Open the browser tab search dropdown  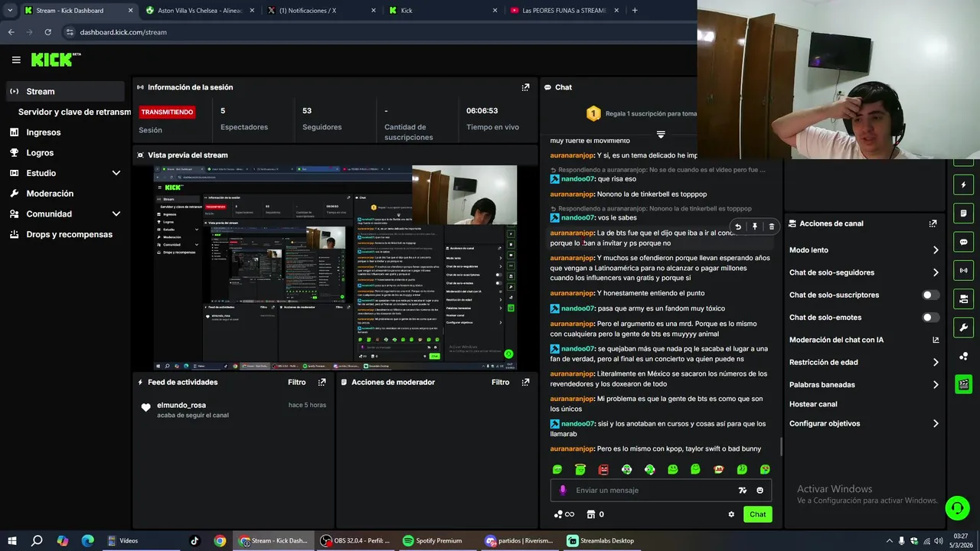[x=10, y=11]
